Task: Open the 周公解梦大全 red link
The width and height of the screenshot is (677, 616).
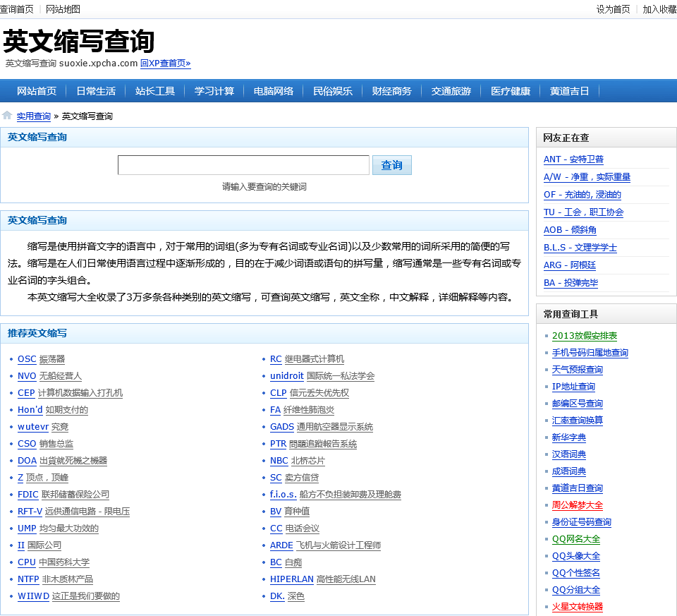Action: pyautogui.click(x=577, y=505)
